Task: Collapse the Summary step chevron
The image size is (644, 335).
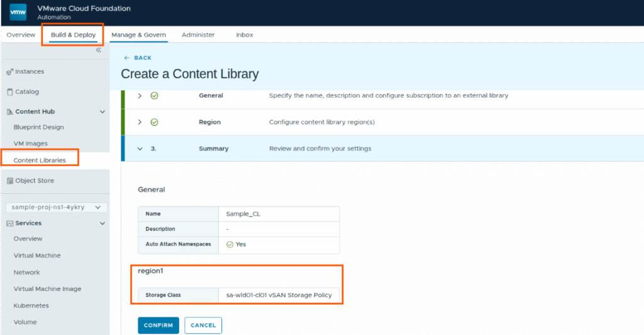Action: [x=140, y=149]
